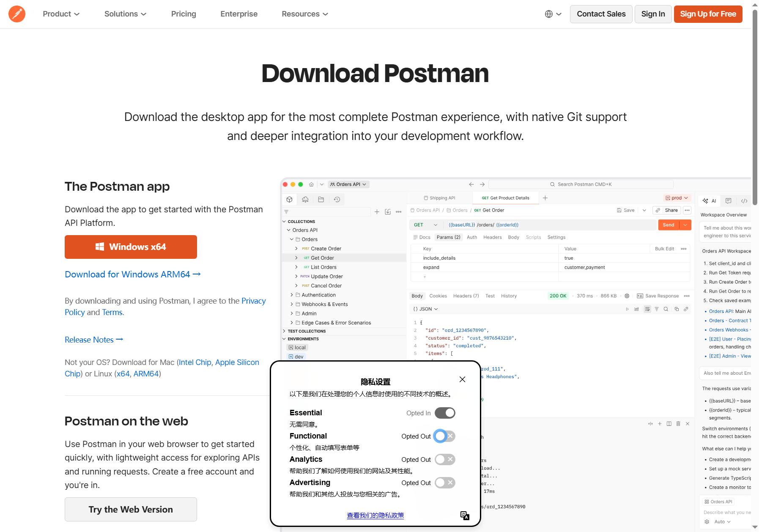759x532 pixels.
Task: Click the translate icon in the privacy dialog
Action: [x=465, y=516]
